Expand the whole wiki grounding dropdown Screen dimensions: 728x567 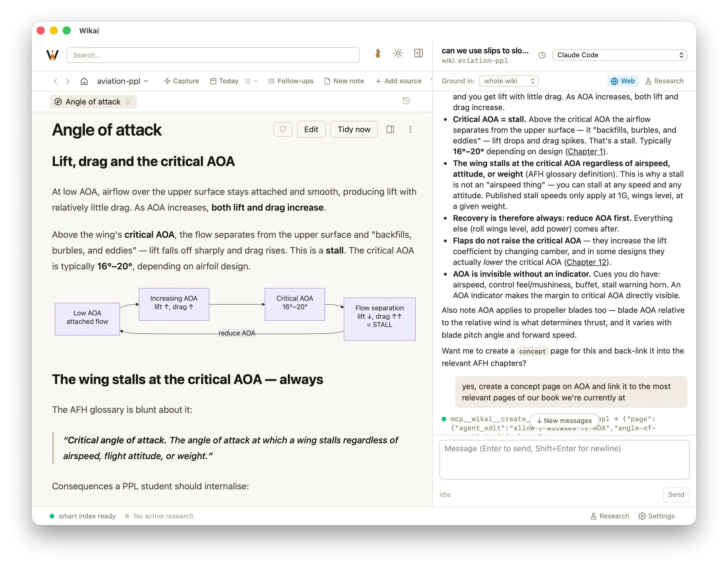coord(508,81)
